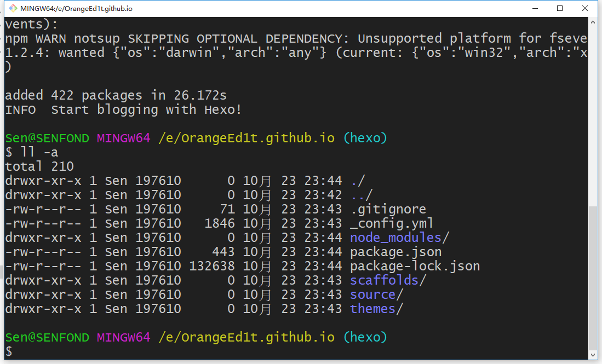602x364 pixels.
Task: Close the Git Bash terminal window
Action: coord(585,9)
